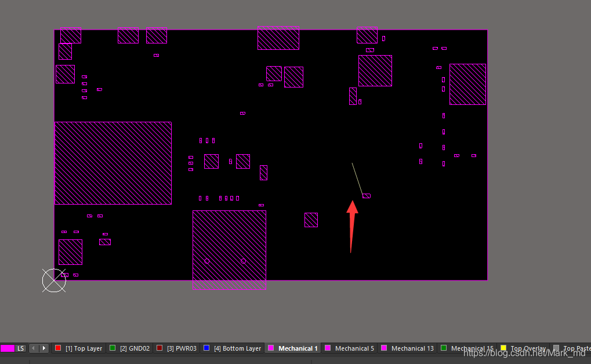The width and height of the screenshot is (591, 364).
Task: Select the Mechanical 13 layer tab
Action: [408, 348]
